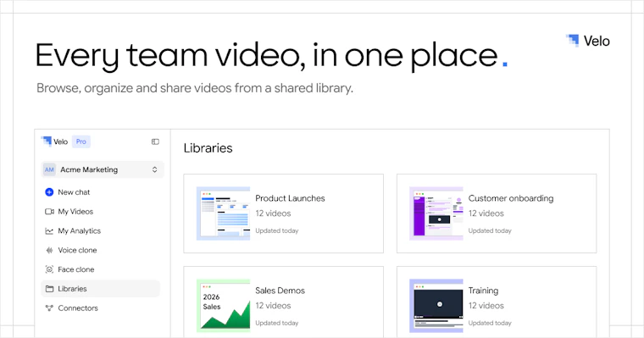
Task: Open the Product Launches library thumbnail
Action: coord(223,213)
